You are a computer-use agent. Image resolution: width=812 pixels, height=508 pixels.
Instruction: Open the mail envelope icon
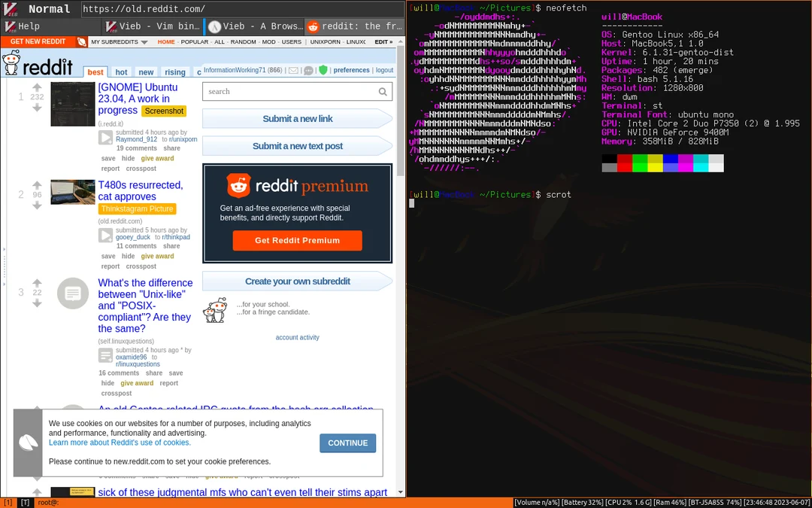[293, 70]
